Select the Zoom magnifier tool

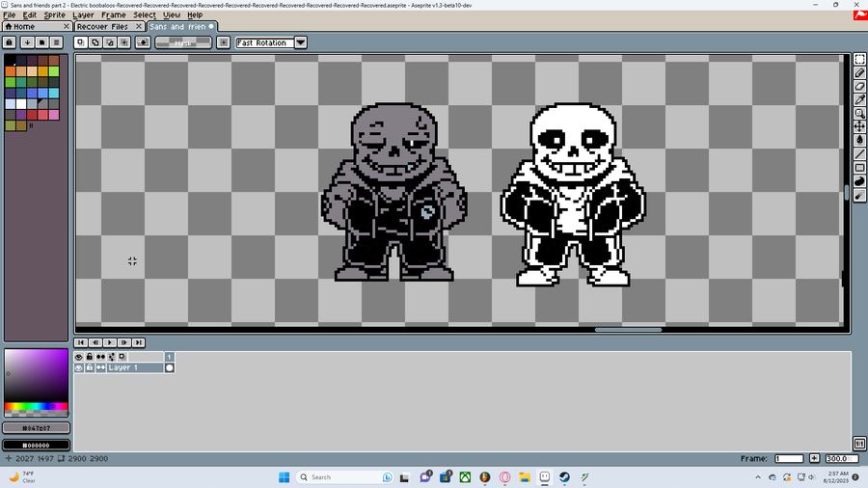point(859,114)
